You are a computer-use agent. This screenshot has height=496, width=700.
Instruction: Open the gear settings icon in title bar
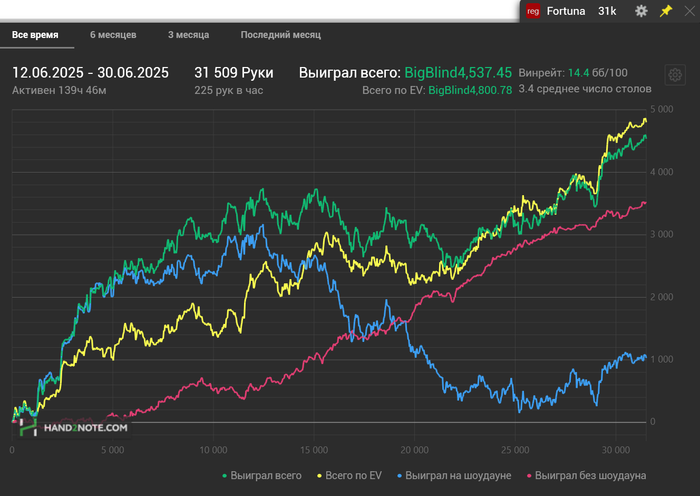click(641, 11)
